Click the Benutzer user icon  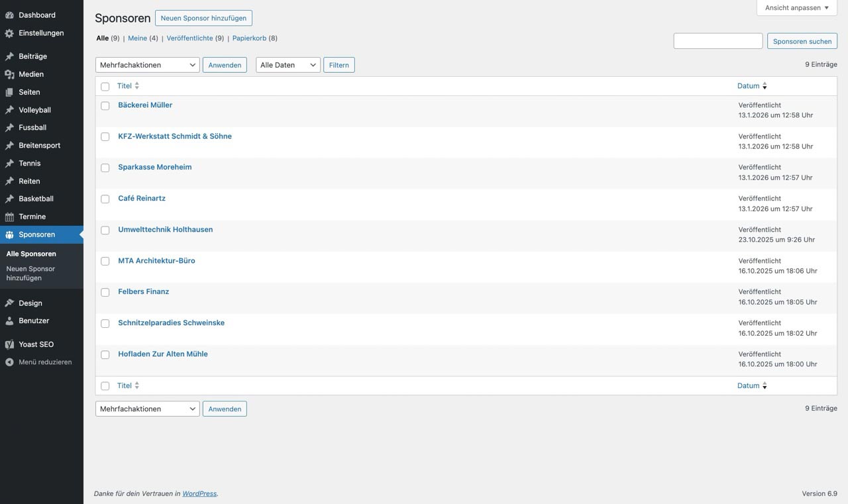[x=9, y=321]
